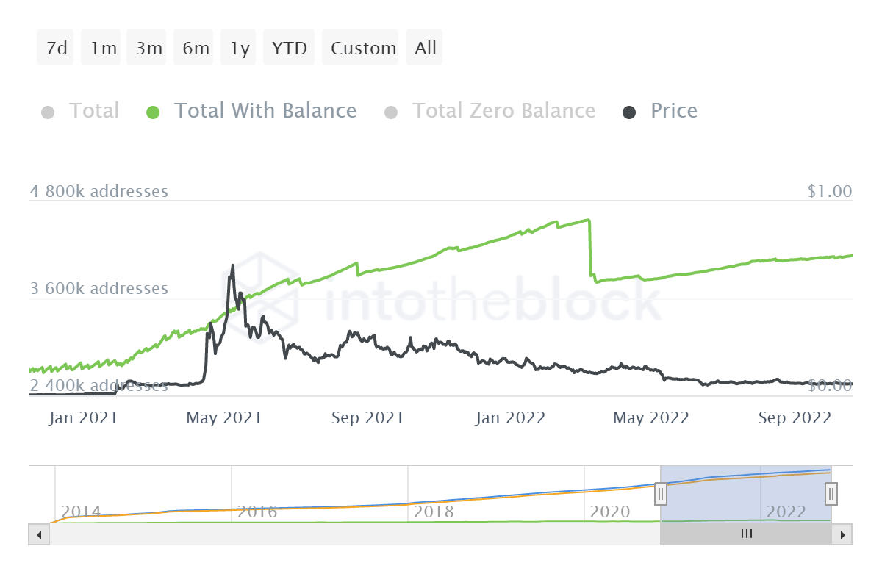The height and width of the screenshot is (588, 882).
Task: Click the navigator's highlighted range window
Action: [x=746, y=485]
